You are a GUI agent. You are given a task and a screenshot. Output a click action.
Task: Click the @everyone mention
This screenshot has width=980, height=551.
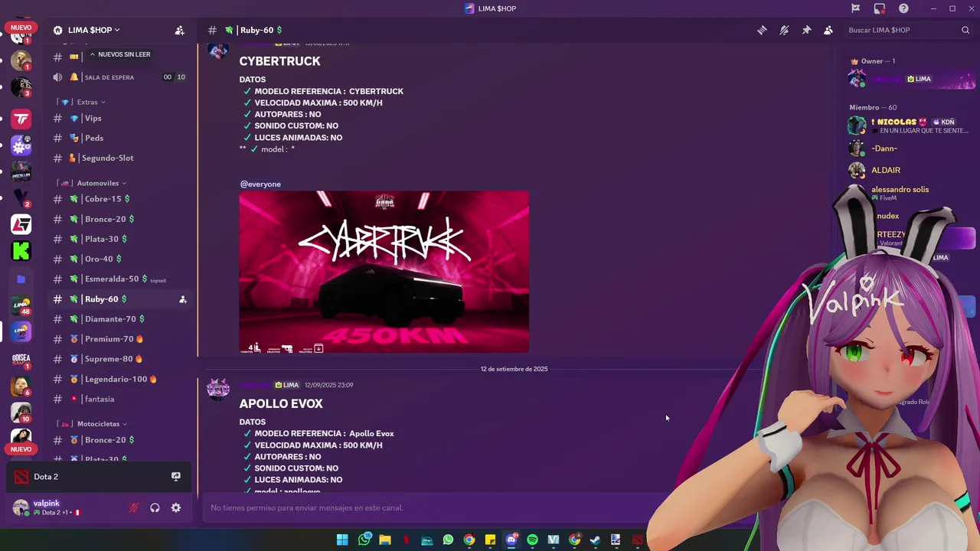260,184
